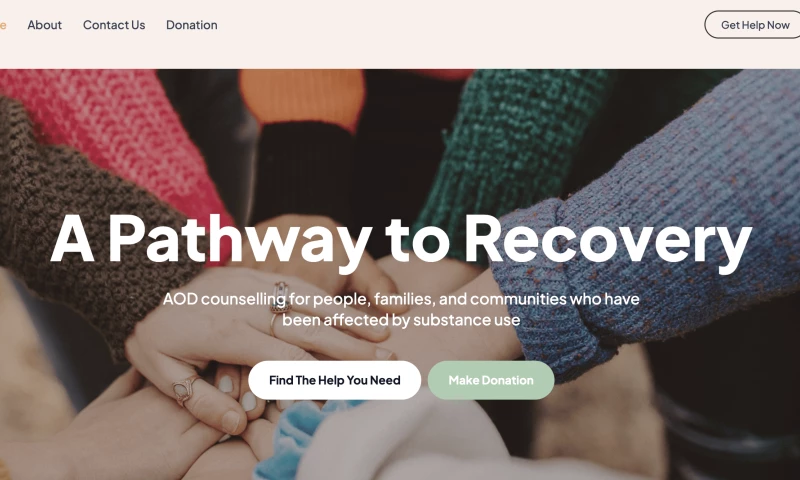Click empty header area beside Donation
This screenshot has width=800, height=480.
tap(459, 24)
